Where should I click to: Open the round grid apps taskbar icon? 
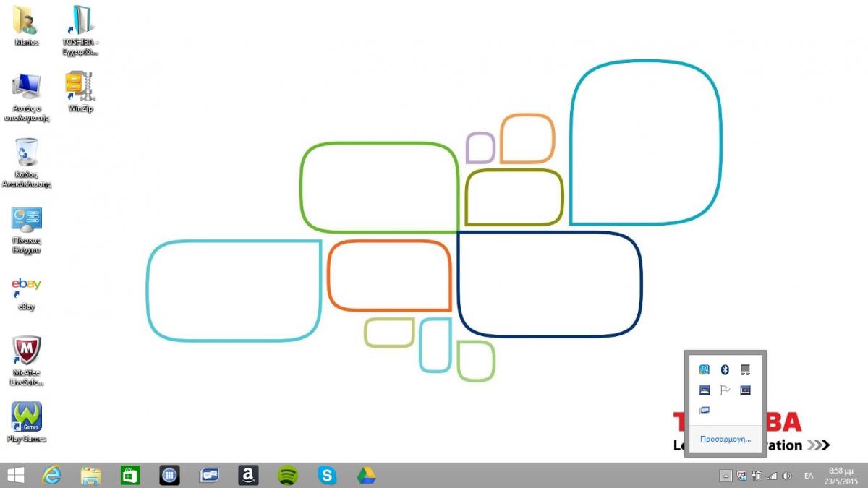pyautogui.click(x=169, y=475)
